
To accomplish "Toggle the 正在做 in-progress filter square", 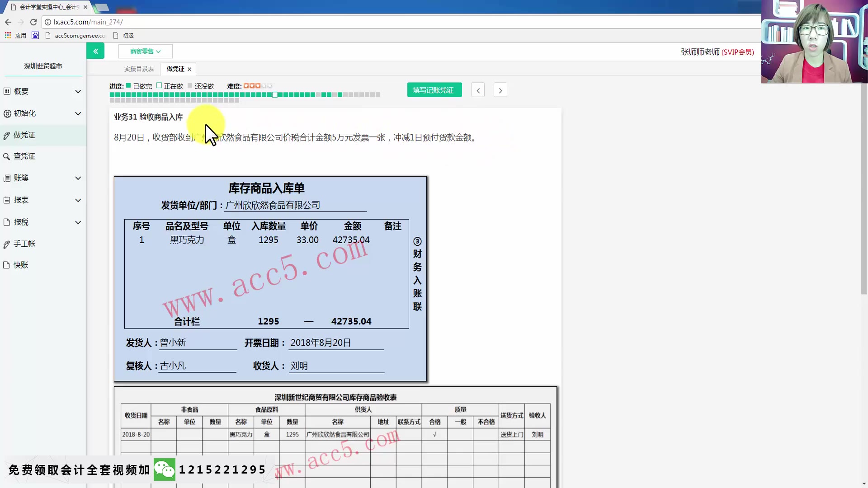I will [160, 85].
